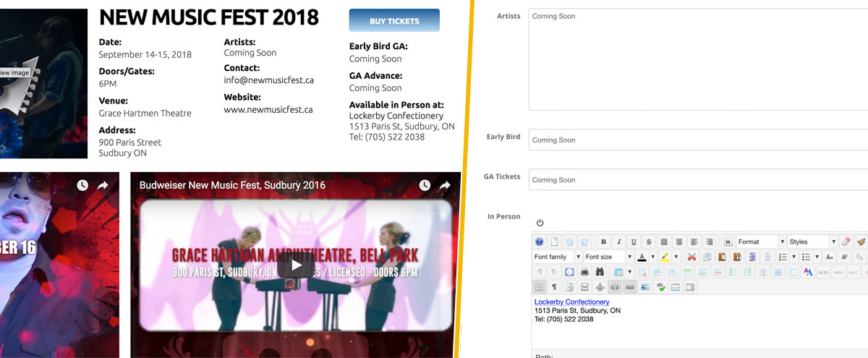Click the copy icon in editor

pyautogui.click(x=707, y=257)
